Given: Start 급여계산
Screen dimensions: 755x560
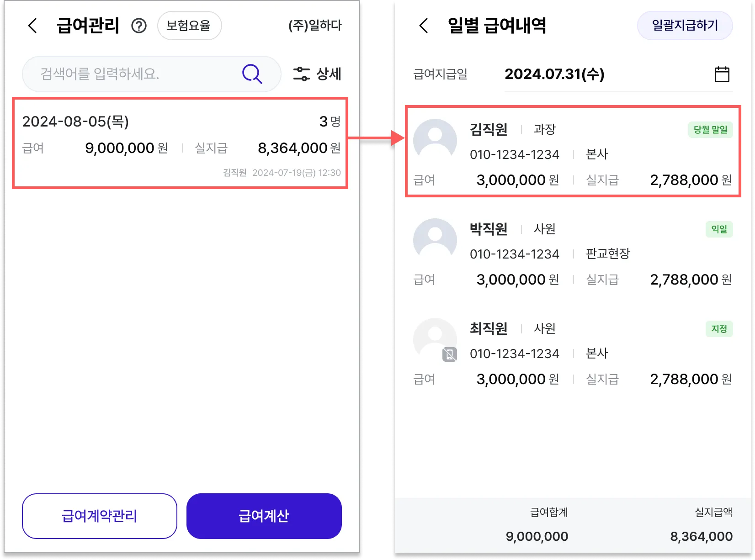Looking at the screenshot, I should coord(264,516).
